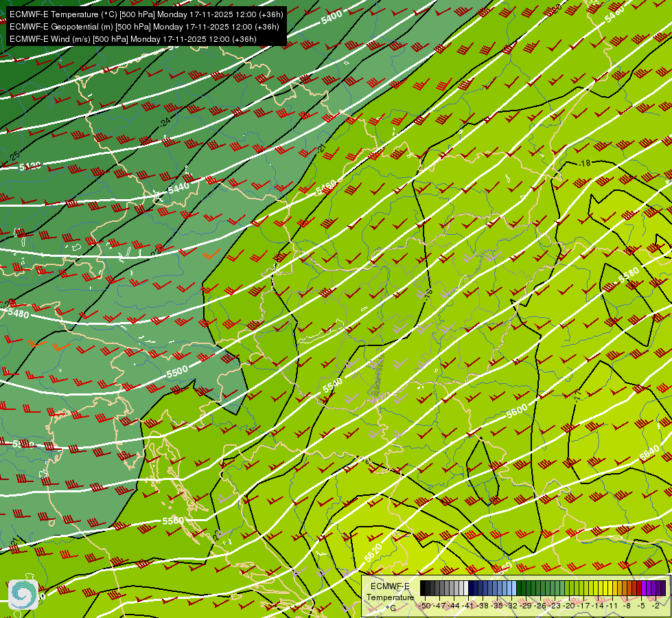Select the ECMWF-E Wind title line

point(133,39)
